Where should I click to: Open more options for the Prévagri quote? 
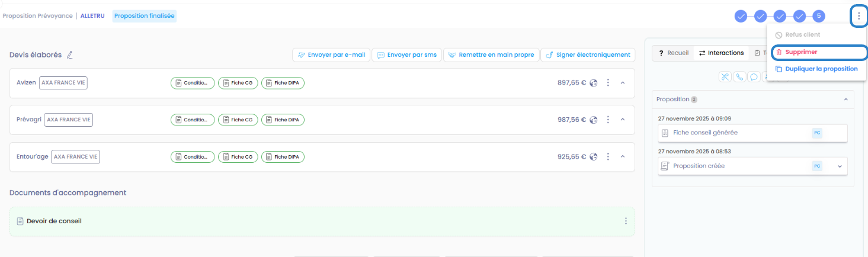(x=608, y=120)
